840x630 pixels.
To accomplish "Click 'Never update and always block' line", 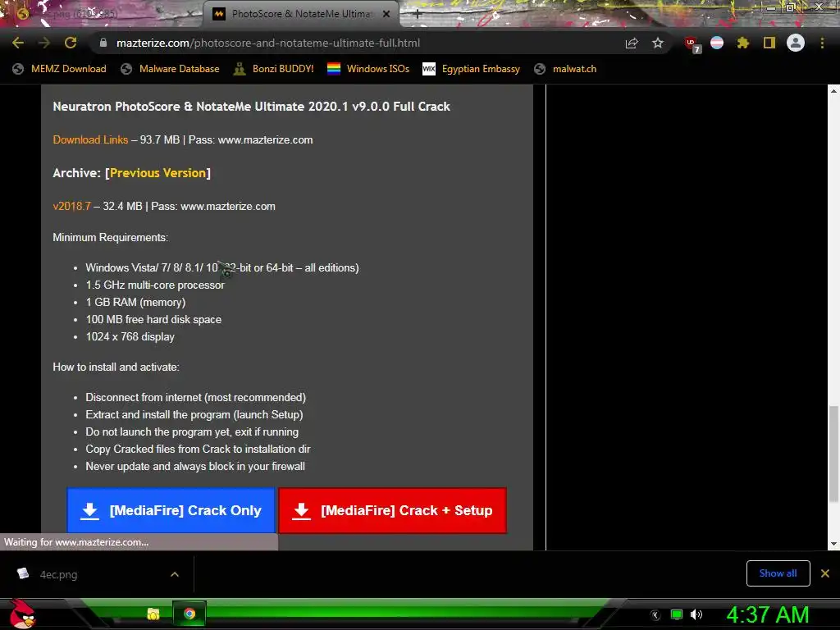I will pos(195,466).
